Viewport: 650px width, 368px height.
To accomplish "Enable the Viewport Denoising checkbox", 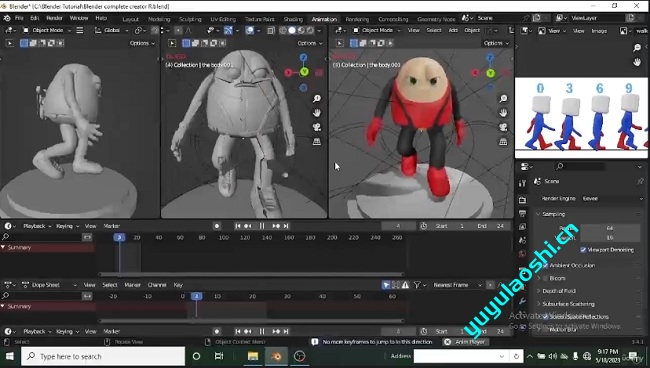I will click(x=583, y=250).
